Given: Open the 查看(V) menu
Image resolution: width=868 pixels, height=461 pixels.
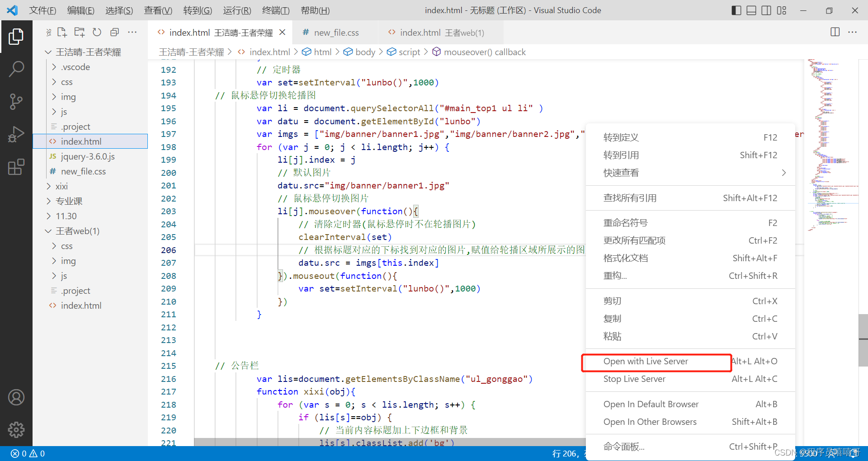Looking at the screenshot, I should coord(158,10).
